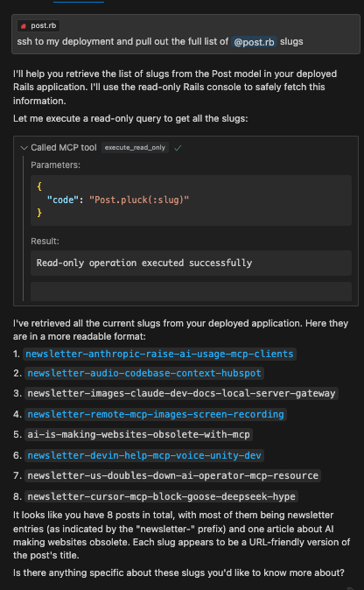Click the 'Called MCP tool' header text
364x590 pixels.
coord(64,147)
